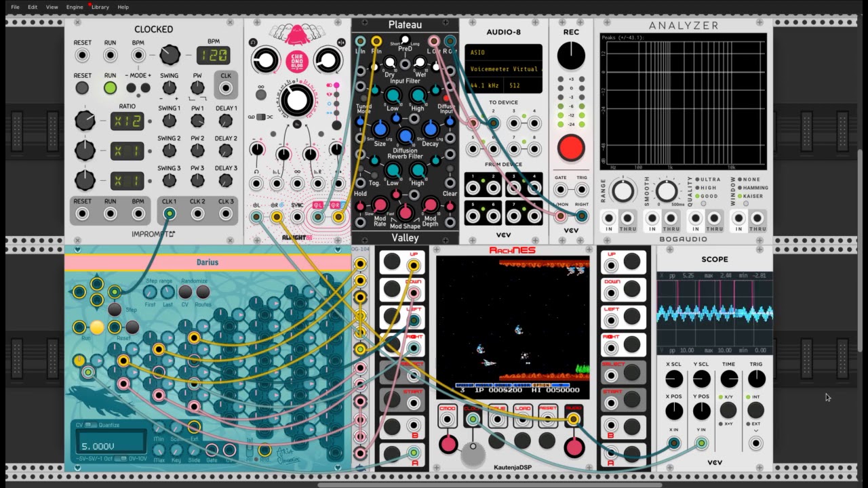Click the GATE jack on REC
868x488 pixels.
click(x=561, y=189)
